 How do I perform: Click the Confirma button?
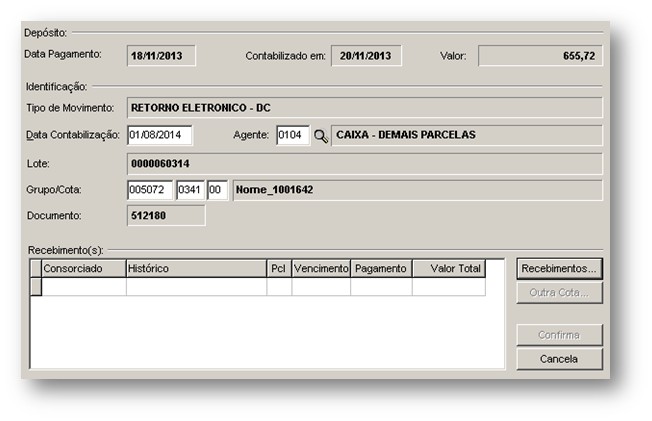[x=559, y=335]
